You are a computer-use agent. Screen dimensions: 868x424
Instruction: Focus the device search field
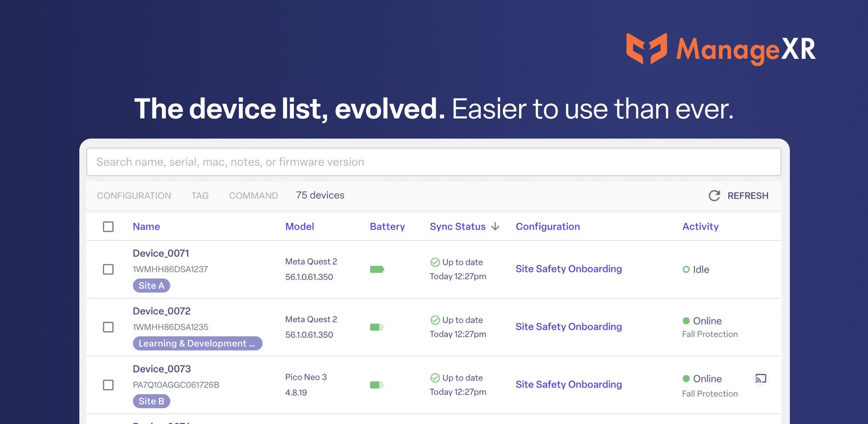433,162
